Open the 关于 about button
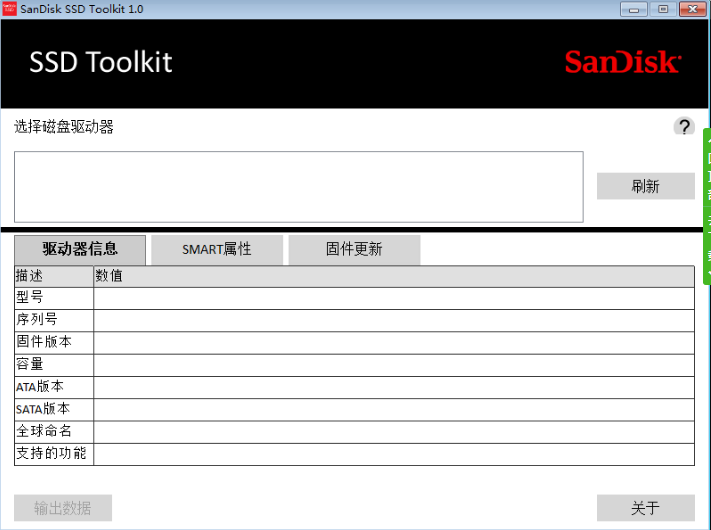The width and height of the screenshot is (711, 530). 646,508
